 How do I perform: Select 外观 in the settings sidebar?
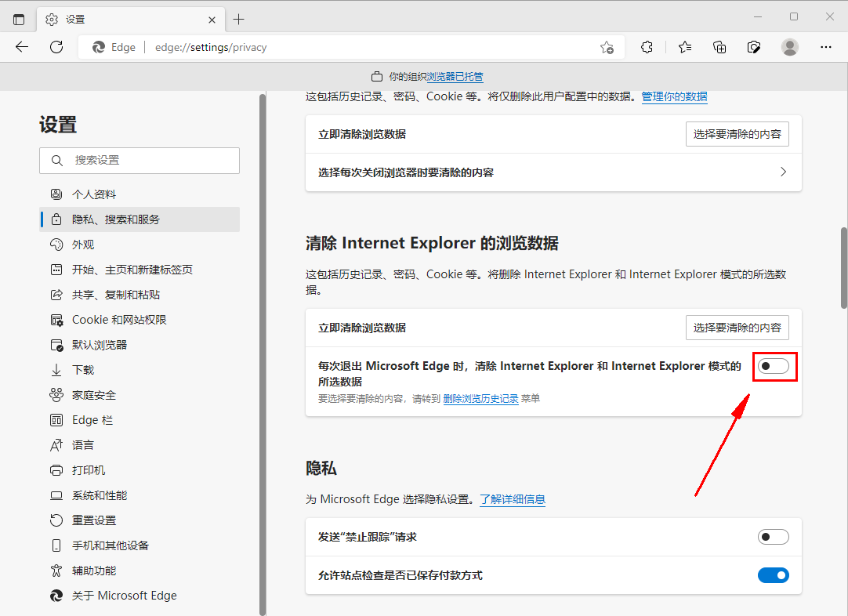click(x=84, y=244)
